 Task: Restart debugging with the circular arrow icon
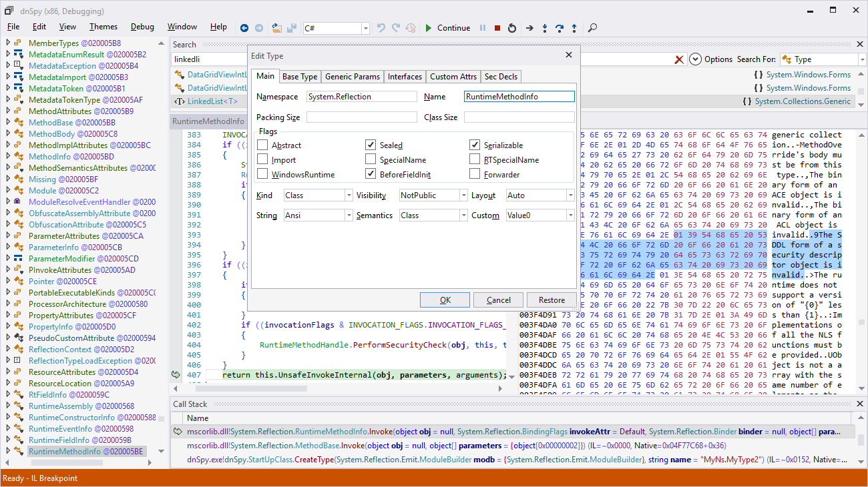[512, 28]
